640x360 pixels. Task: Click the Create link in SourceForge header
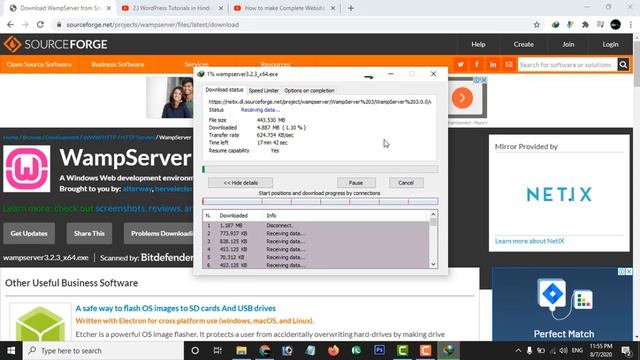[524, 44]
